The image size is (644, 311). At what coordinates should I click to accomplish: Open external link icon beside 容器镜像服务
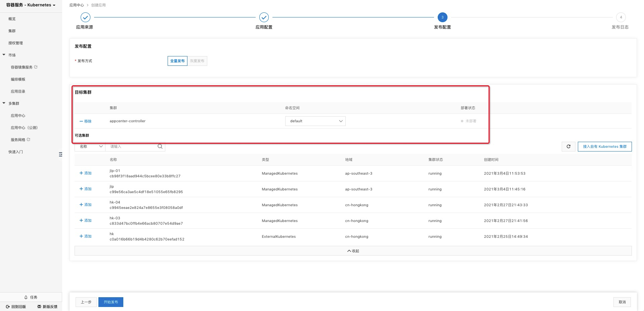[36, 67]
